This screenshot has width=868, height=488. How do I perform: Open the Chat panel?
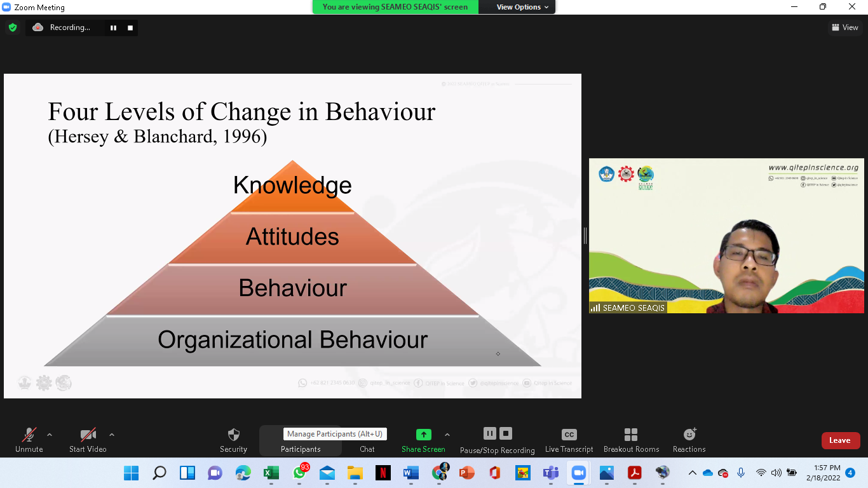(x=367, y=440)
